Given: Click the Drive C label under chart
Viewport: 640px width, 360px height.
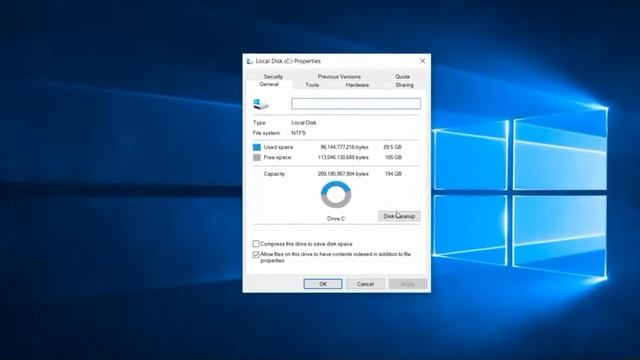Looking at the screenshot, I should click(x=336, y=219).
